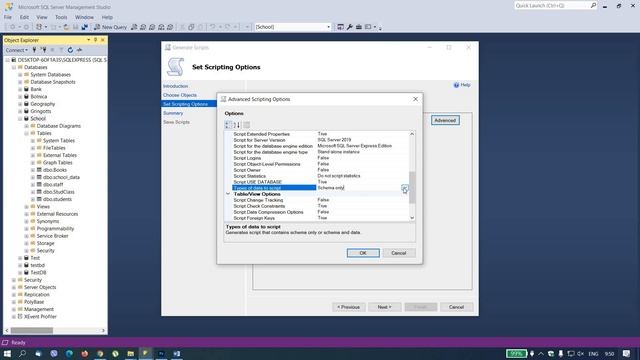Click the activity monitor icon in Object Explorer
Screen dimensions: 640x360
(x=79, y=50)
